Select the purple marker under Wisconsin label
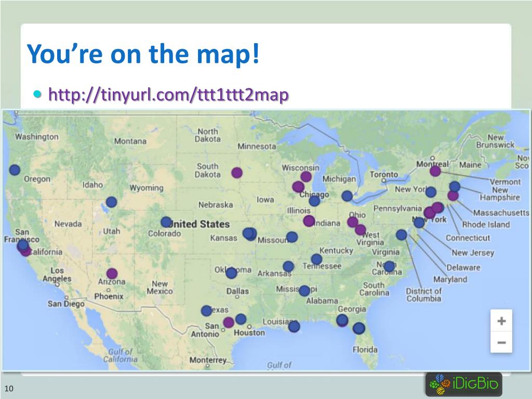This screenshot has width=532, height=399. coord(306,177)
